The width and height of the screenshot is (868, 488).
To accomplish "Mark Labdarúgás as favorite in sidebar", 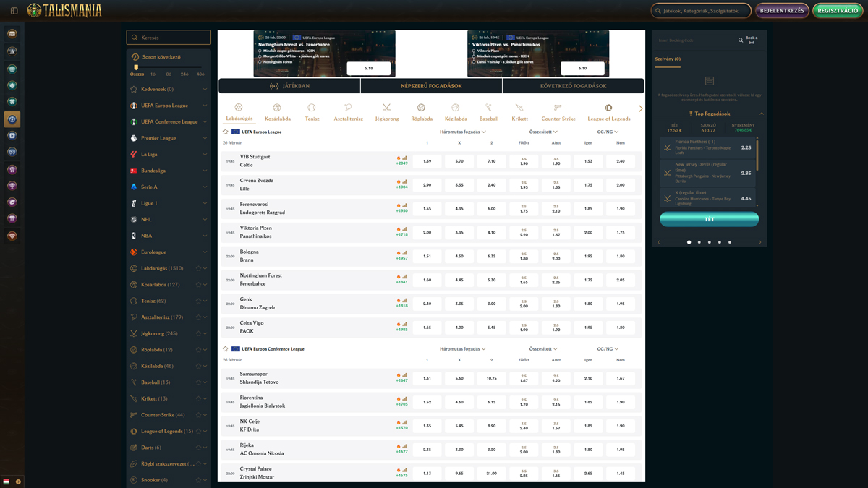I will point(198,268).
